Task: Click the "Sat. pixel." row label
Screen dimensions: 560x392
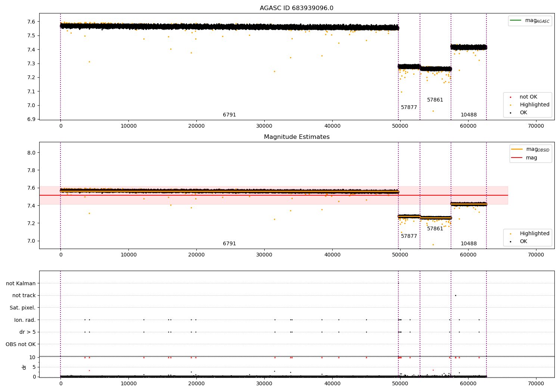Action: click(22, 308)
